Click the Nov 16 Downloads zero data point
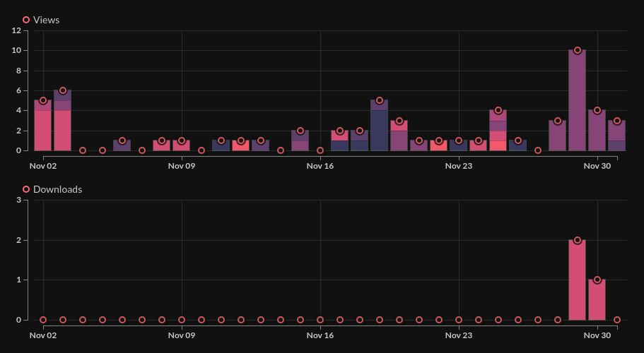This screenshot has width=644, height=353. point(320,320)
